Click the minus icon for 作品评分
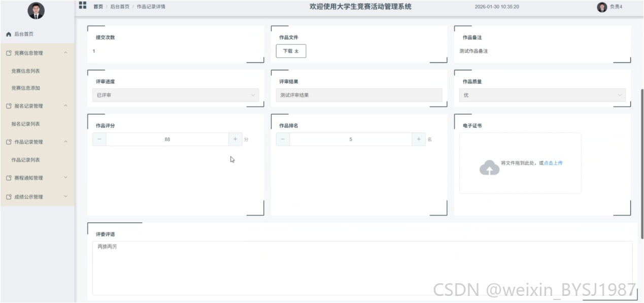 point(99,139)
